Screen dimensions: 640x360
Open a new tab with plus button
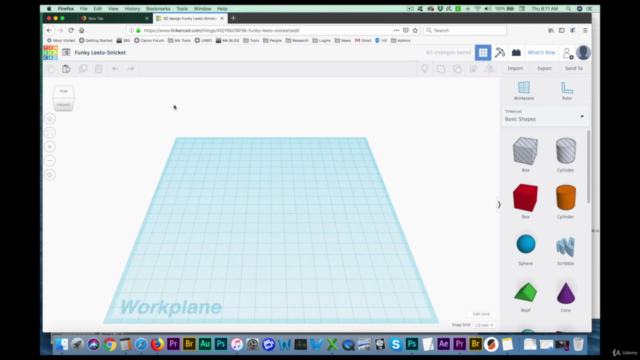click(x=233, y=18)
